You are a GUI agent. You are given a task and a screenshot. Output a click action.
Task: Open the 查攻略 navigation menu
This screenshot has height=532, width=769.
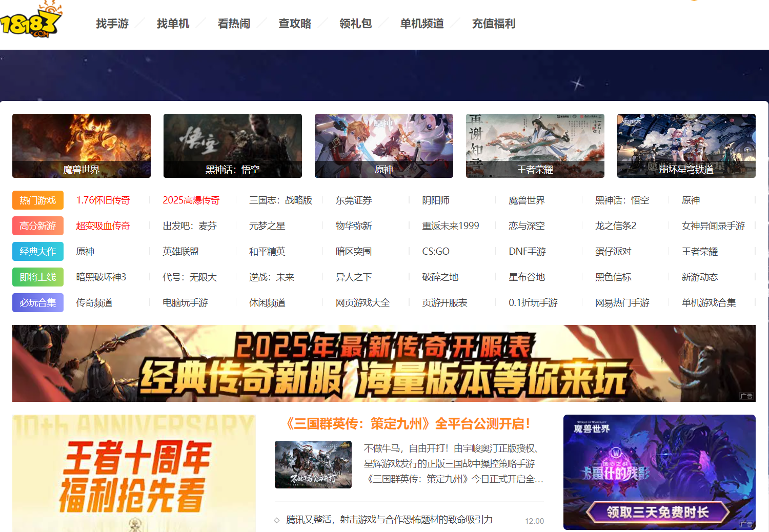(295, 24)
